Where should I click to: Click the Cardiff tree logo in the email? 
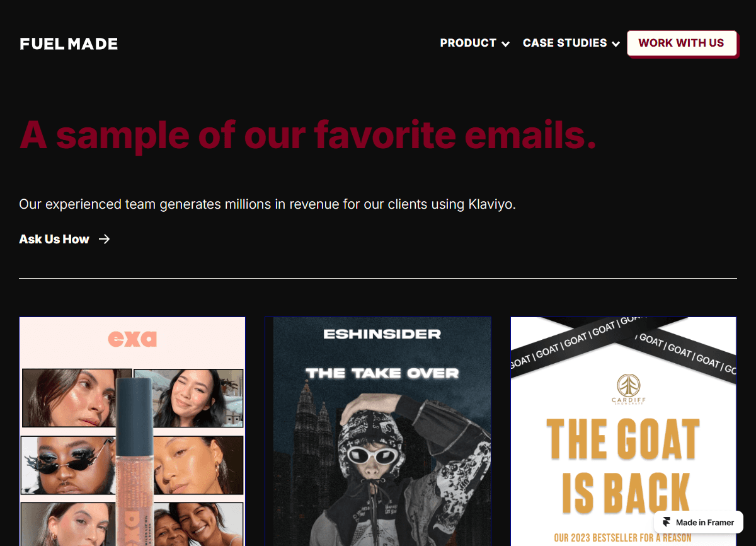[628, 386]
